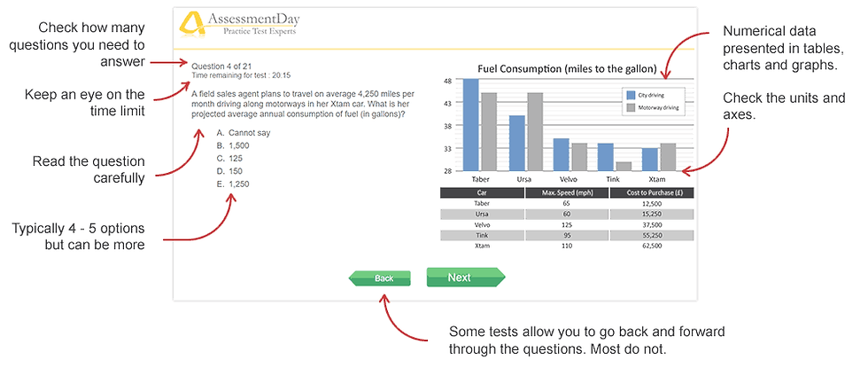This screenshot has height=391, width=868.
Task: Click the Back button
Action: coord(383,278)
